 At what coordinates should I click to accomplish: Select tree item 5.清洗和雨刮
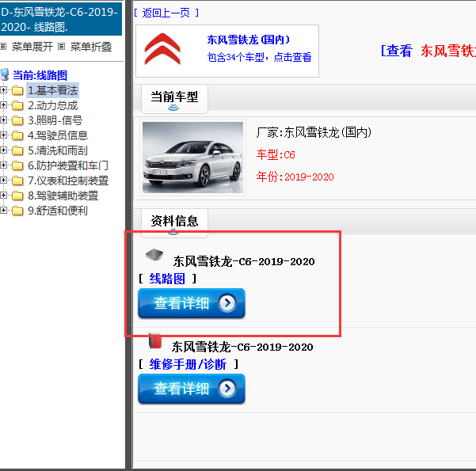tap(58, 150)
